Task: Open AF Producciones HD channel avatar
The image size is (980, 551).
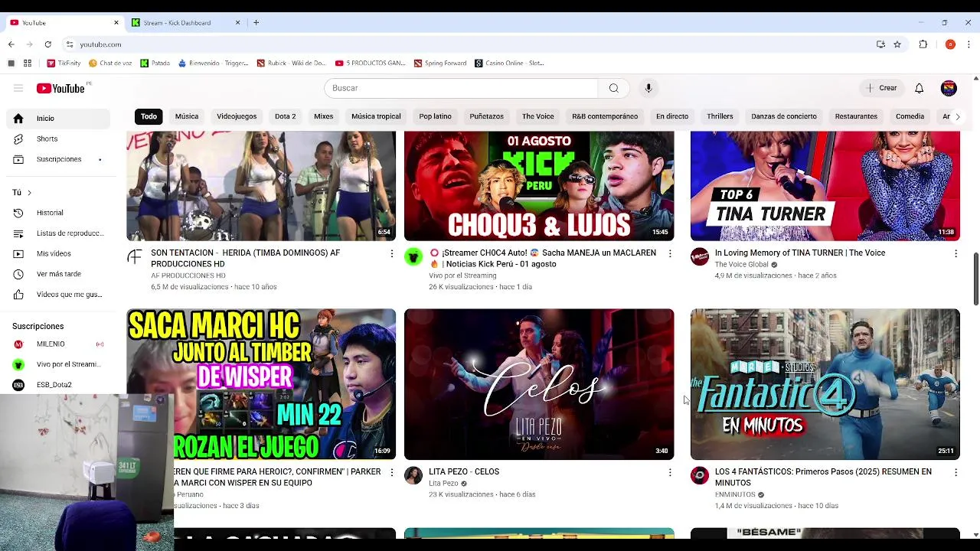Action: [135, 257]
